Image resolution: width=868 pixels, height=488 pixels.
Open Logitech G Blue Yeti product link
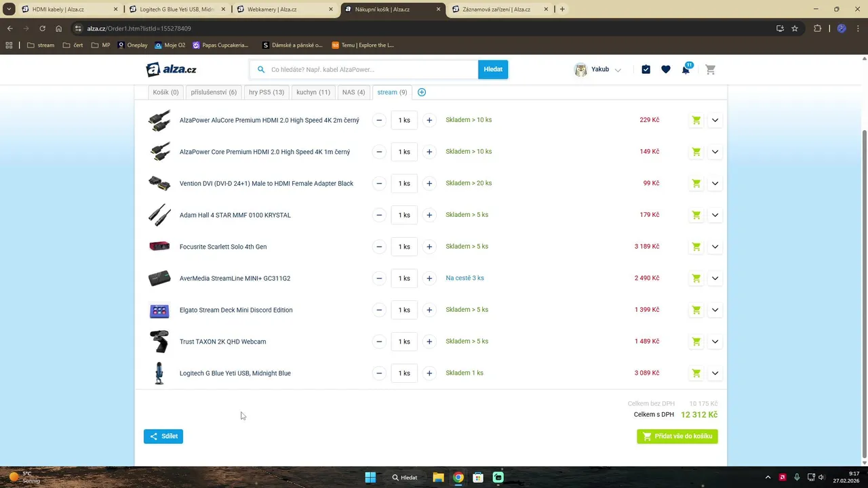click(235, 373)
